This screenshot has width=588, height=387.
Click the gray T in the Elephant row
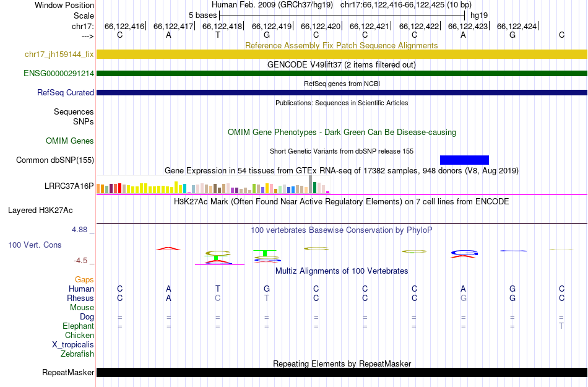pyautogui.click(x=561, y=326)
